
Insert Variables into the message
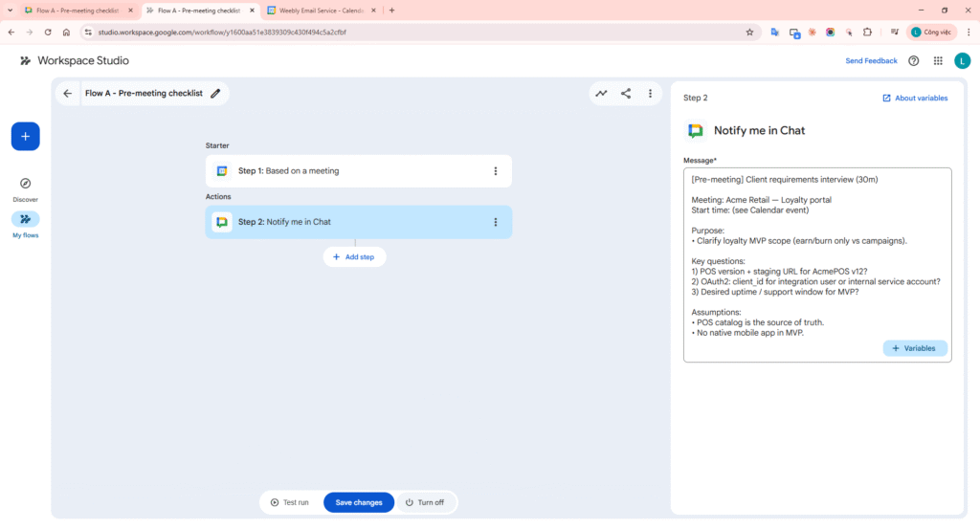pos(915,348)
